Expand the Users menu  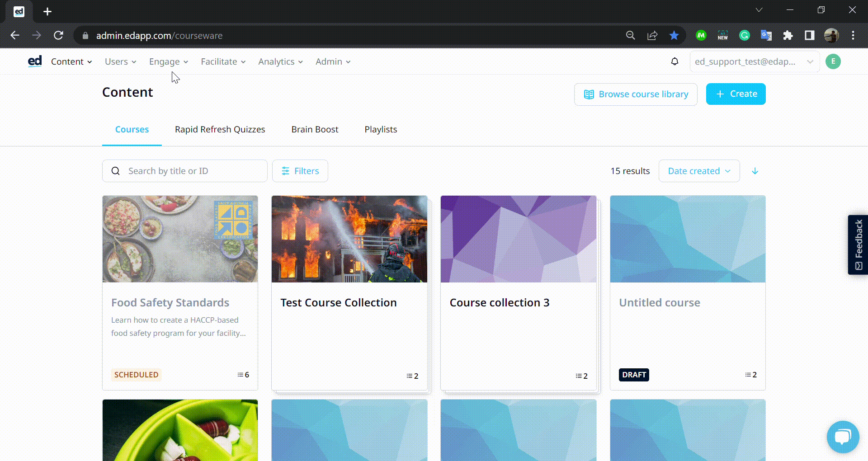pos(121,61)
